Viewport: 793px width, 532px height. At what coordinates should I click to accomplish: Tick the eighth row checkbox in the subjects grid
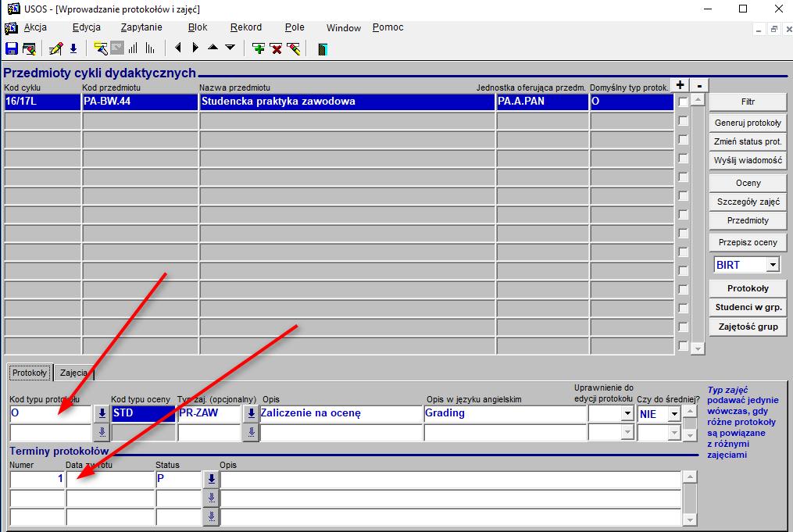pyautogui.click(x=684, y=233)
